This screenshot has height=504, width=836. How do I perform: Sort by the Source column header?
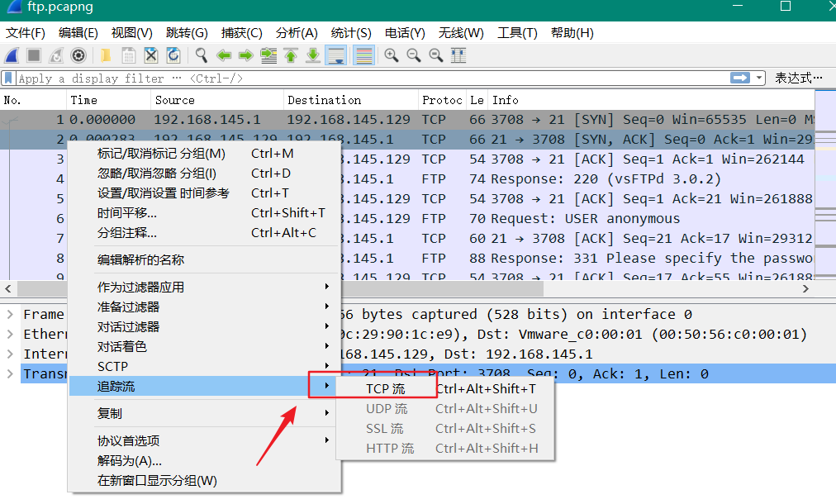tap(217, 100)
